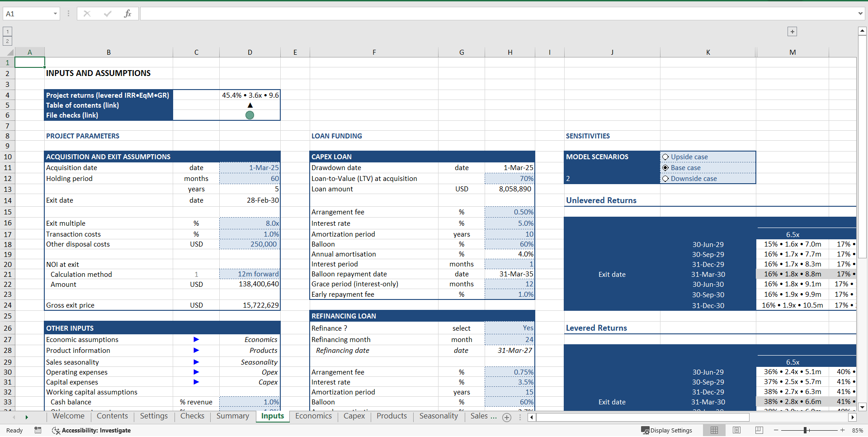The image size is (868, 437).
Task: Click the Table of contents up-arrow link
Action: [x=250, y=105]
